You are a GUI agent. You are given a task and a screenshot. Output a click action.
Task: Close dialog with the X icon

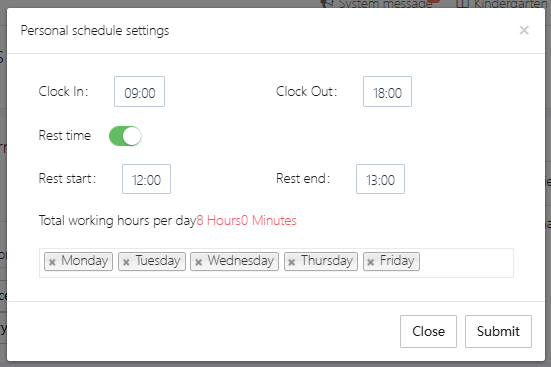point(524,30)
